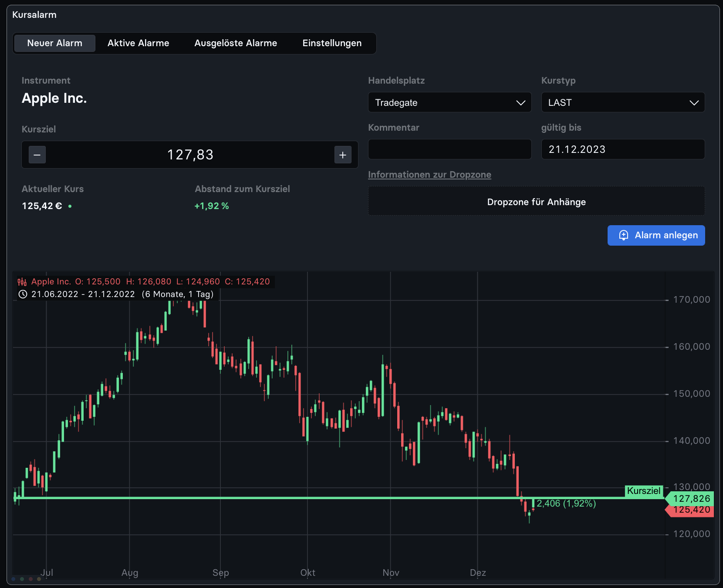Click the green live status dot
The width and height of the screenshot is (723, 588).
pos(70,206)
